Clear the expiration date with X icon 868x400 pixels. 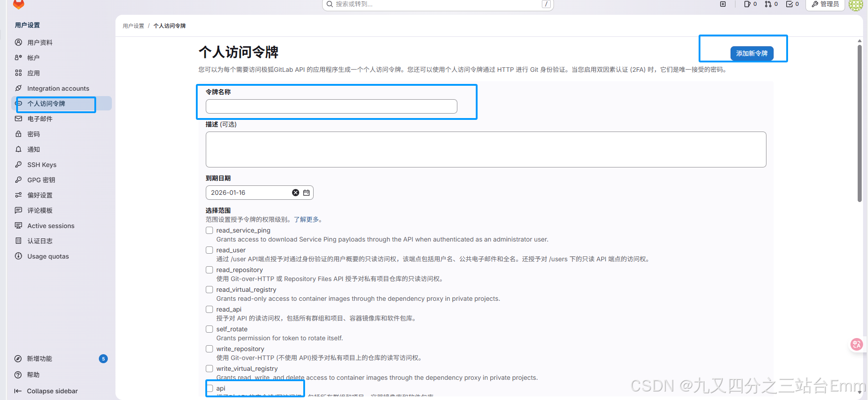(296, 193)
